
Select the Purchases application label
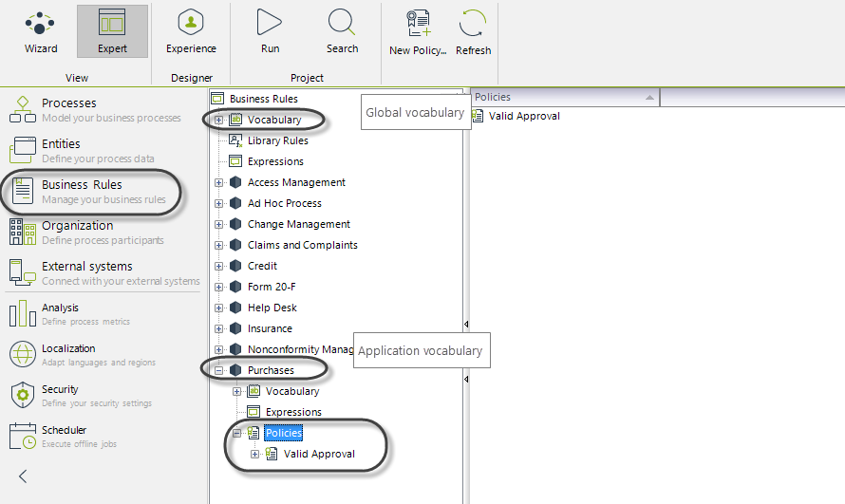[271, 370]
